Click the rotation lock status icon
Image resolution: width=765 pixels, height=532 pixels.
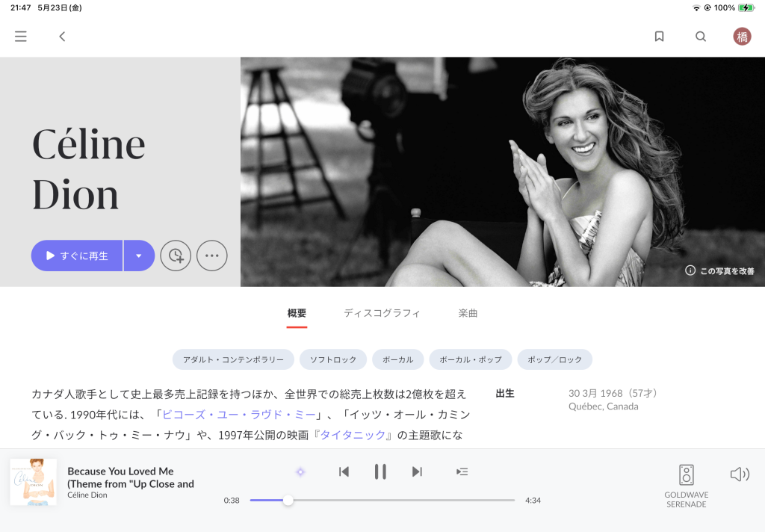pos(707,7)
